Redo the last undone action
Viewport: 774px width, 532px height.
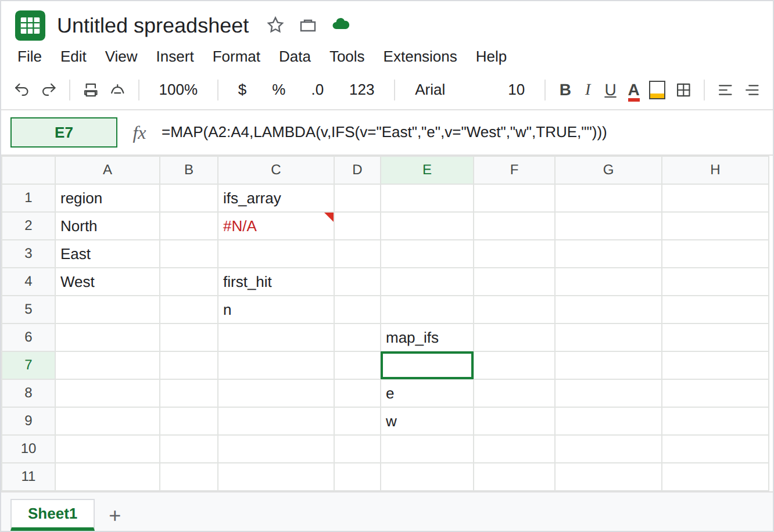[x=49, y=90]
